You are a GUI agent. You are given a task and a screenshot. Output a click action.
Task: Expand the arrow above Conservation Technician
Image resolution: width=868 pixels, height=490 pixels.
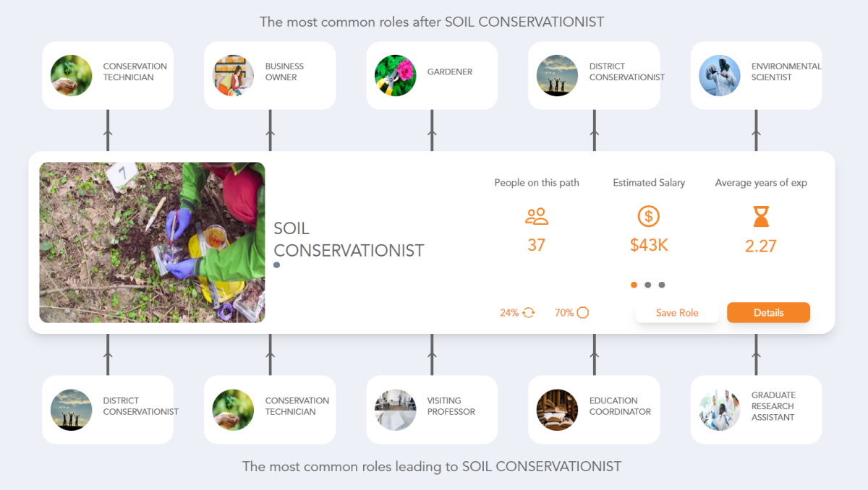108,134
